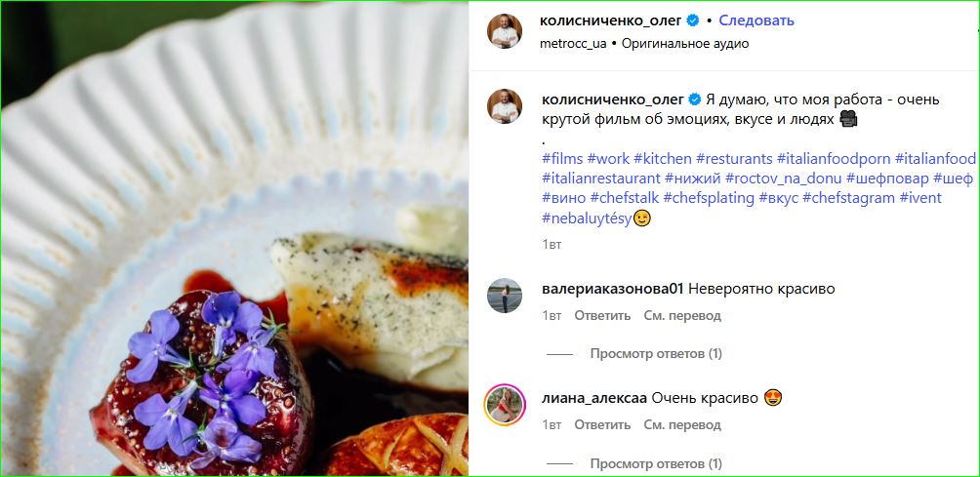
Task: Open the валериаказонова01 username link
Action: point(611,289)
